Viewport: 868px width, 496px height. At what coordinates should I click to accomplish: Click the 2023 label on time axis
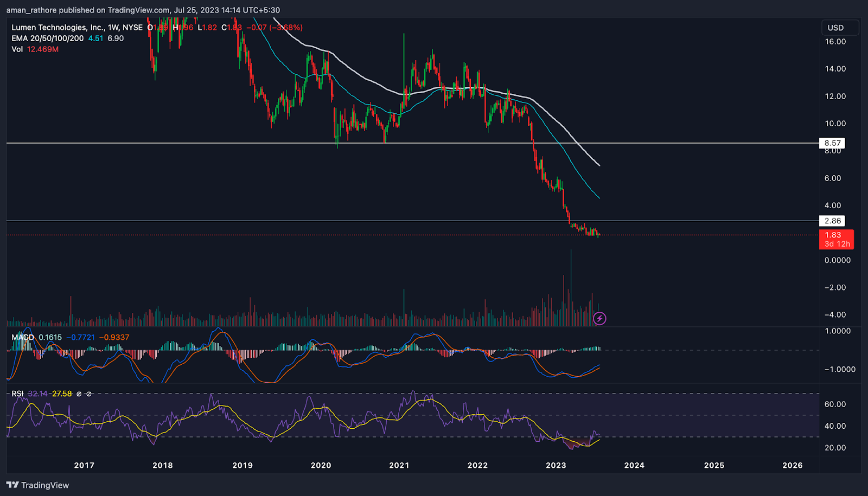pyautogui.click(x=556, y=465)
